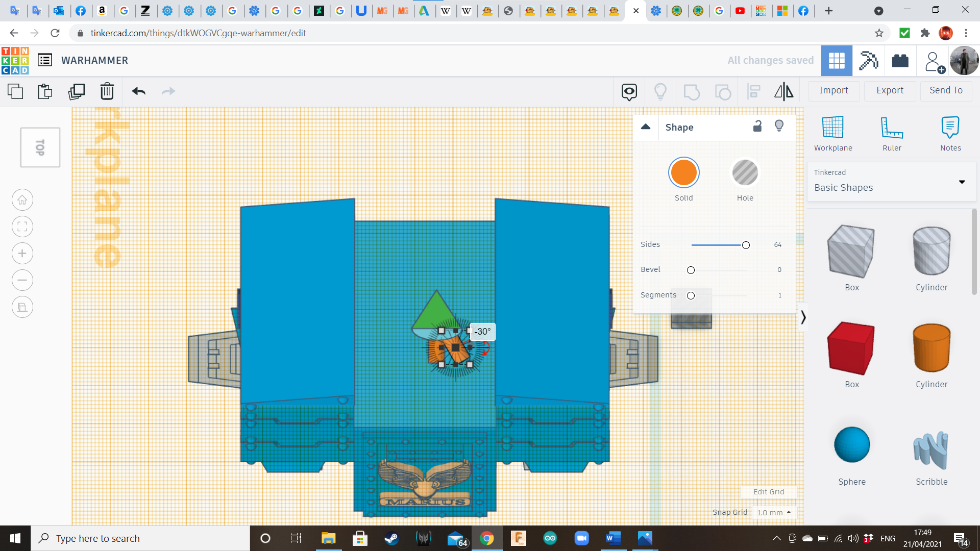980x551 pixels.
Task: Collapse the shapes side panel arrow
Action: [x=803, y=317]
